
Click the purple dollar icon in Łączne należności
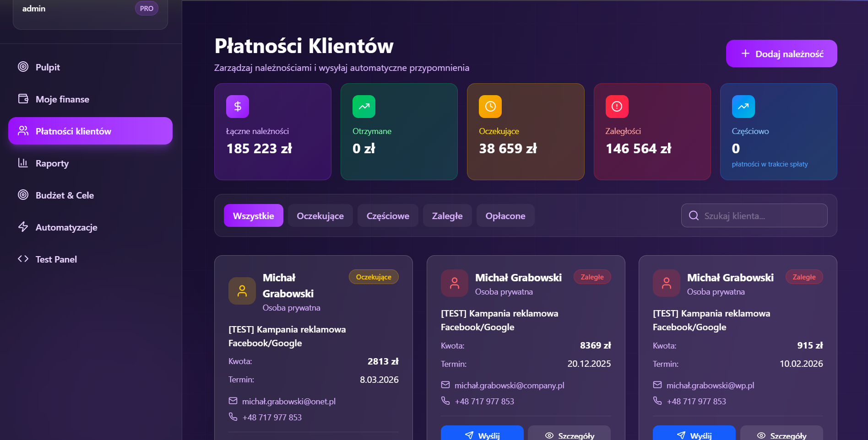coord(237,107)
